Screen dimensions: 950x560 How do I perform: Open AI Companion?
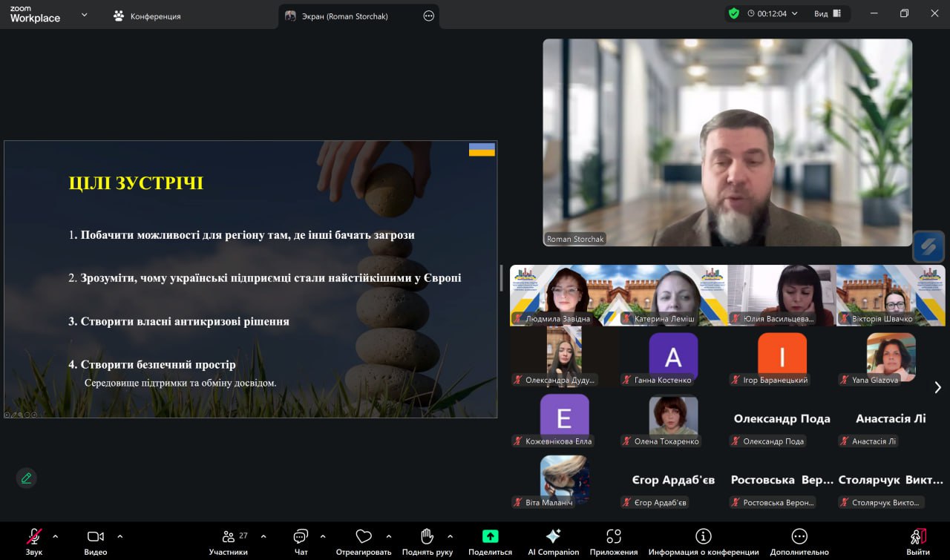click(x=553, y=536)
